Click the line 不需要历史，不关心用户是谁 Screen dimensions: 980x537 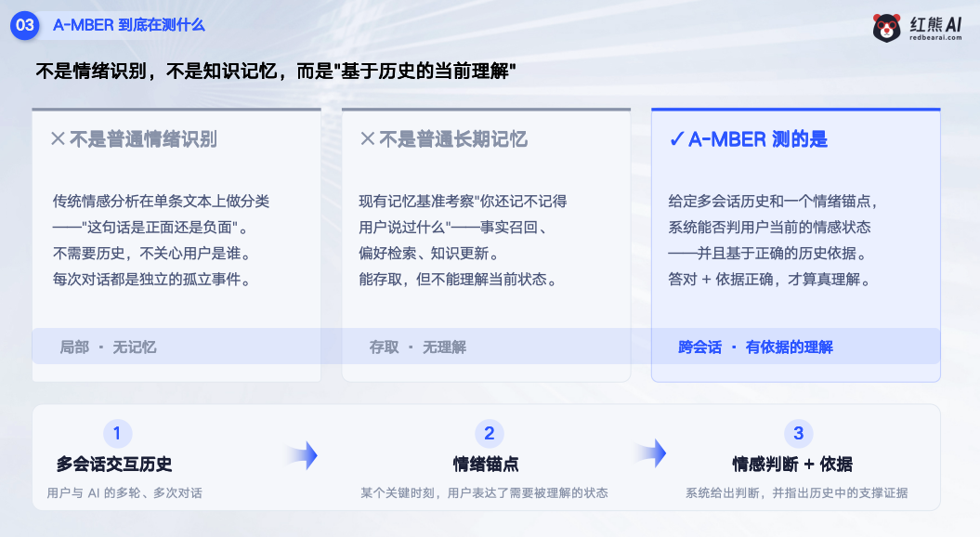pyautogui.click(x=151, y=254)
